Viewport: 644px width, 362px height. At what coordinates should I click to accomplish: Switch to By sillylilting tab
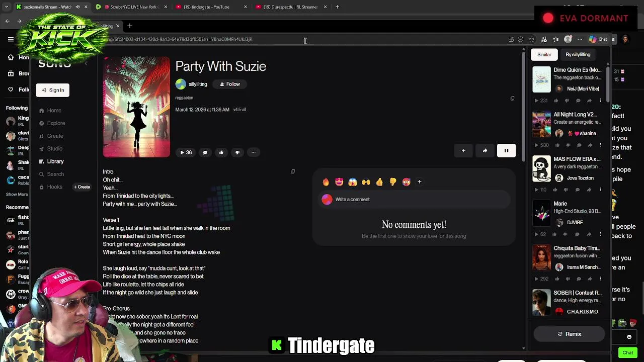tap(578, 54)
